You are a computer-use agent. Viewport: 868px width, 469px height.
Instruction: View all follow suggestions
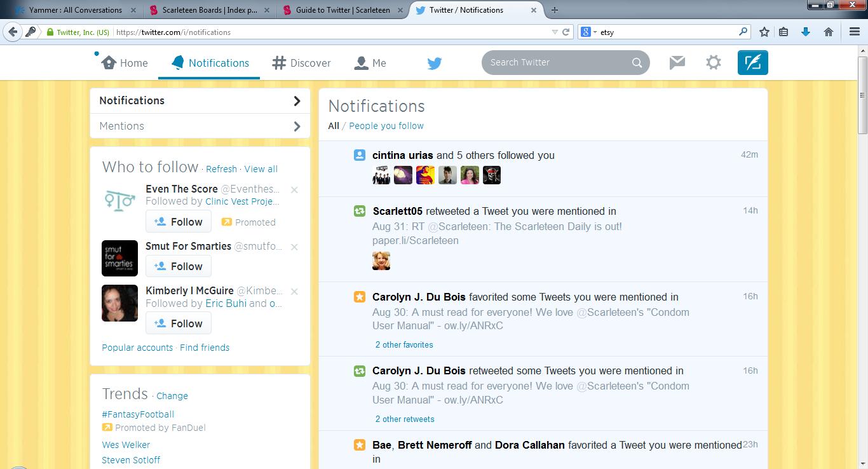pyautogui.click(x=261, y=169)
